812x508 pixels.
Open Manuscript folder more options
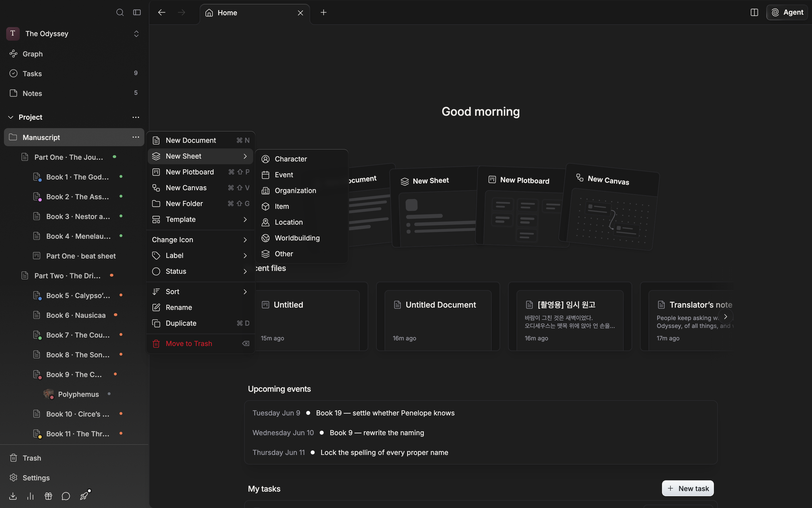click(136, 137)
